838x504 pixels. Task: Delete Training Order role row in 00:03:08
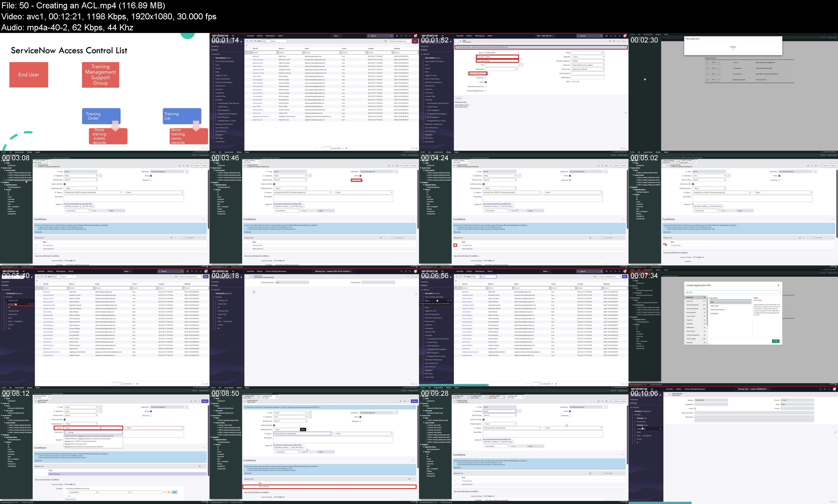click(x=36, y=245)
